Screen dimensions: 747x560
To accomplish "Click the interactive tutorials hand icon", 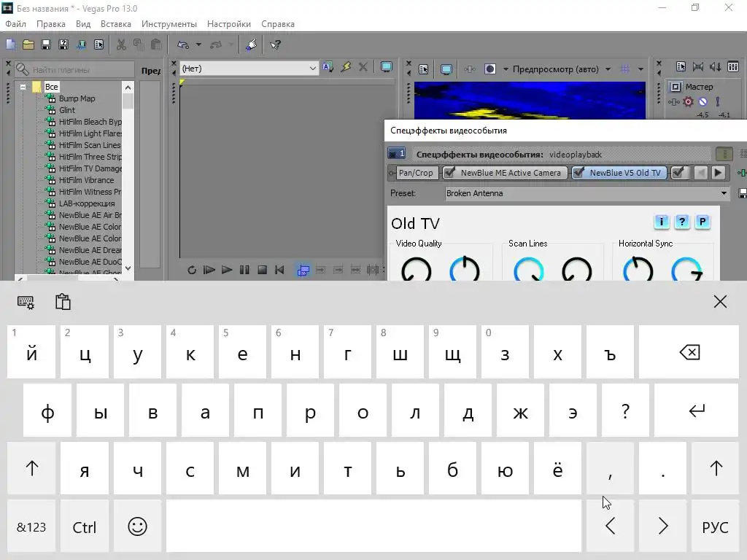I will click(251, 44).
